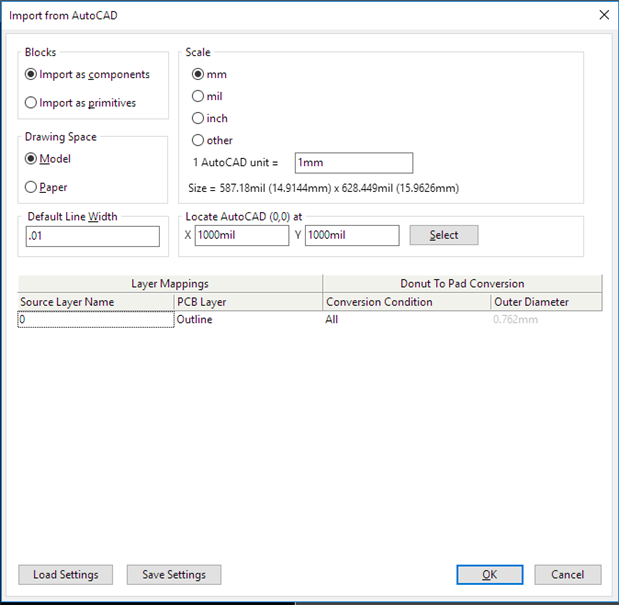This screenshot has width=619, height=605.
Task: Click the 1 AutoCAD unit value field
Action: click(354, 163)
